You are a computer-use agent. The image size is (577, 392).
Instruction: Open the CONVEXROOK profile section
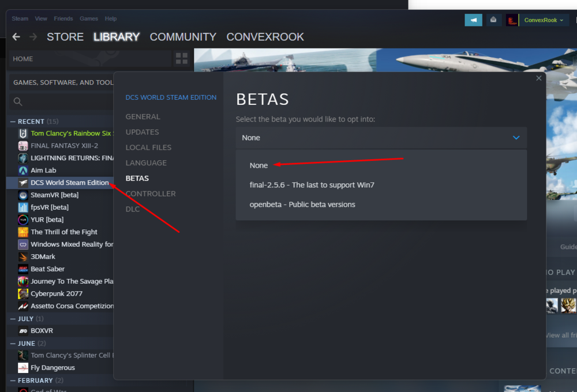265,37
